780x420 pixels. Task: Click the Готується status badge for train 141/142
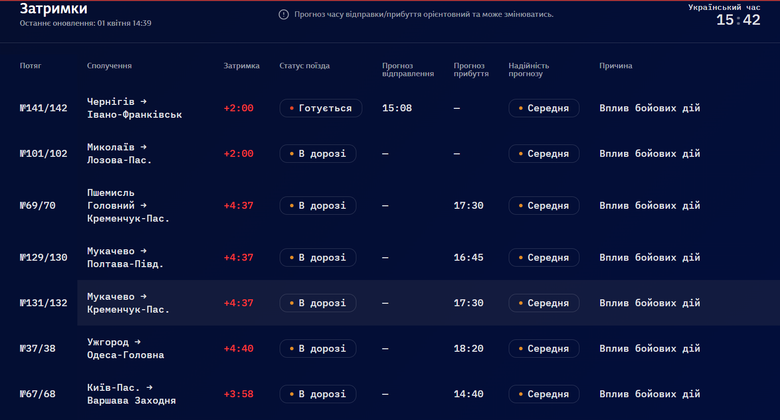319,108
